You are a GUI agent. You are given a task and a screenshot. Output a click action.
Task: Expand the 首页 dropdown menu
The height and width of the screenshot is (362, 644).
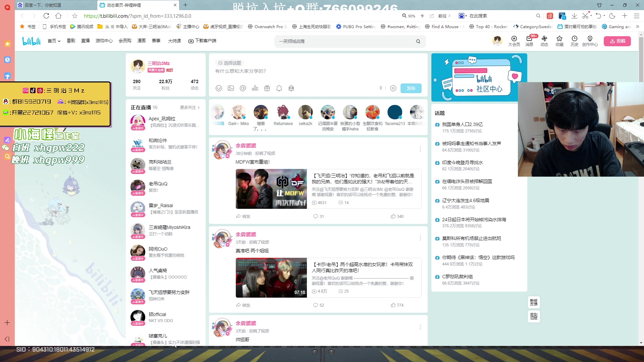coord(54,41)
